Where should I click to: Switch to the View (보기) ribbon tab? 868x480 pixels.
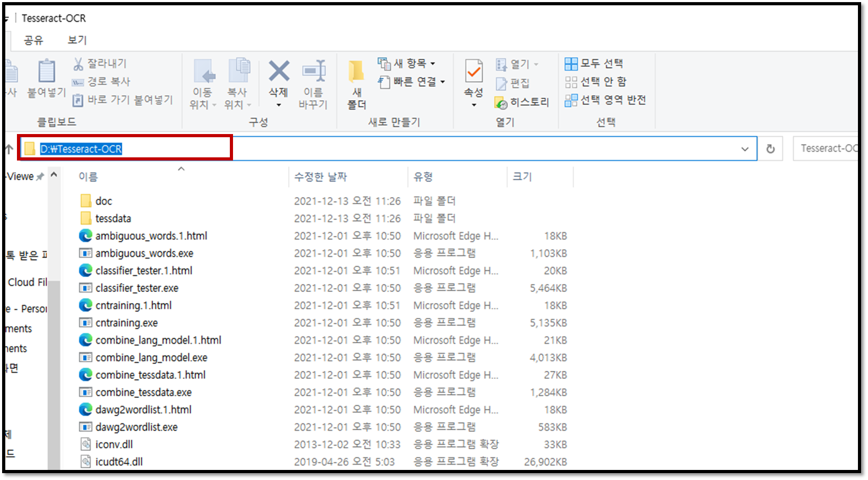click(77, 40)
